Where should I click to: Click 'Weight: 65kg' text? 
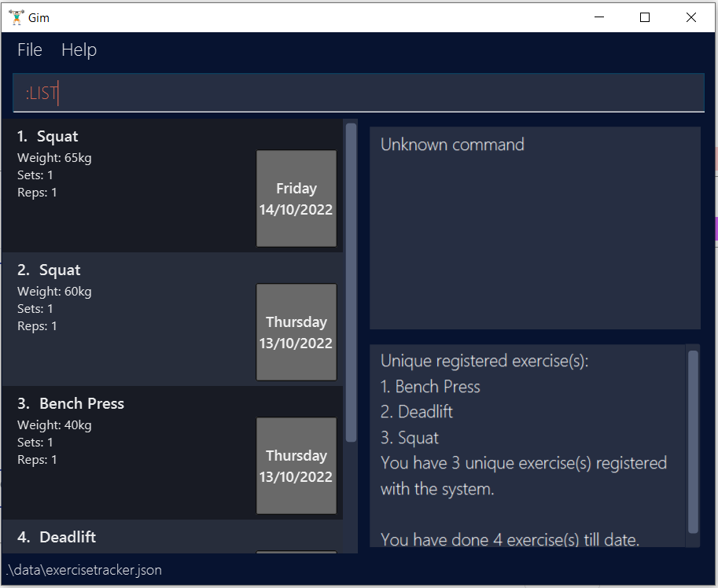54,158
